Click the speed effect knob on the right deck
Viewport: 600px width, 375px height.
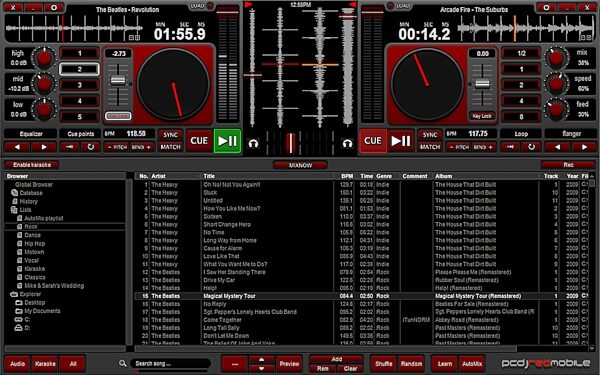click(556, 84)
